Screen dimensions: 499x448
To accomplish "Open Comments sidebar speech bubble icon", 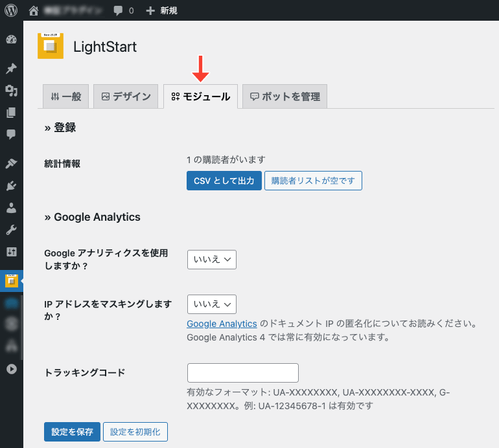I will point(11,134).
